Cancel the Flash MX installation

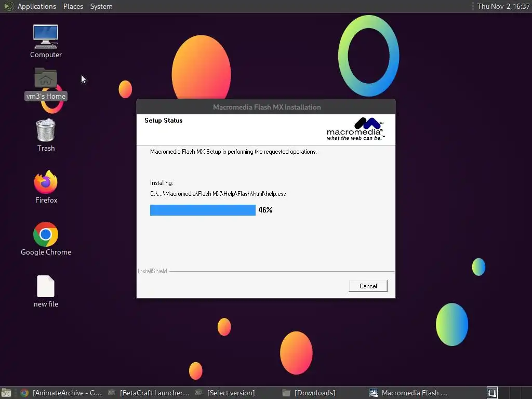(368, 286)
